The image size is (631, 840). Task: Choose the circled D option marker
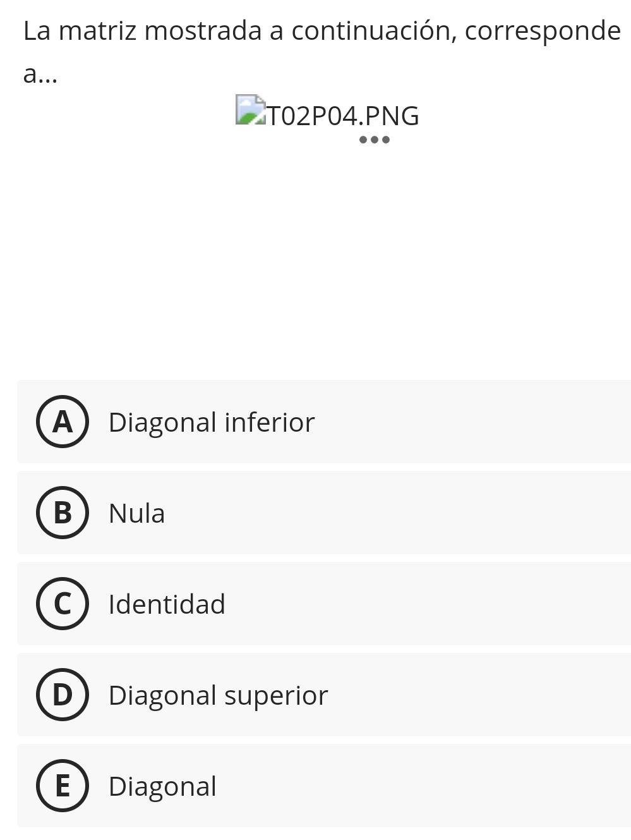coord(63,695)
